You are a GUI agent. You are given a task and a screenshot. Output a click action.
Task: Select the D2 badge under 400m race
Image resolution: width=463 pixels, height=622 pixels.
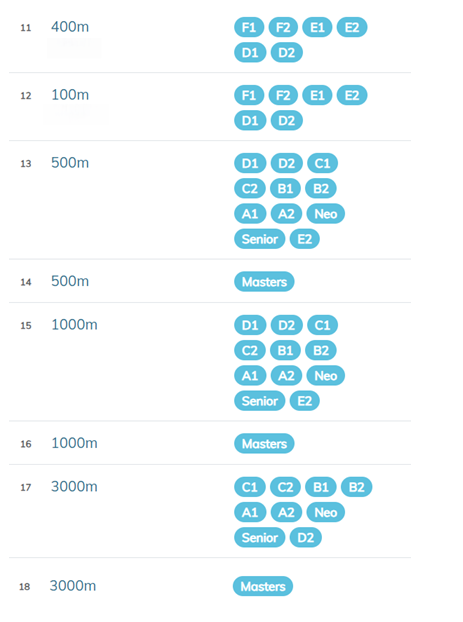click(x=286, y=52)
